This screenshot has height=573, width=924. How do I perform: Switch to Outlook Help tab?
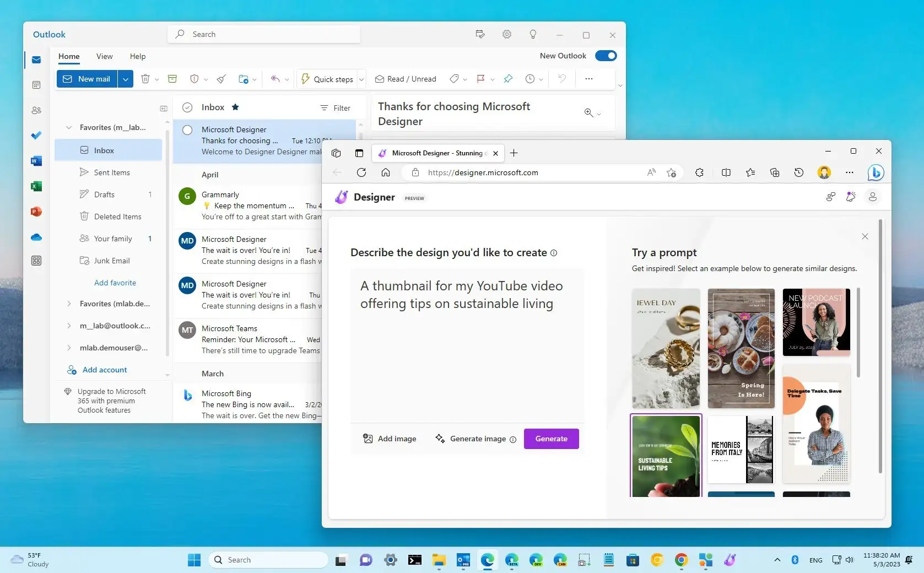tap(138, 56)
